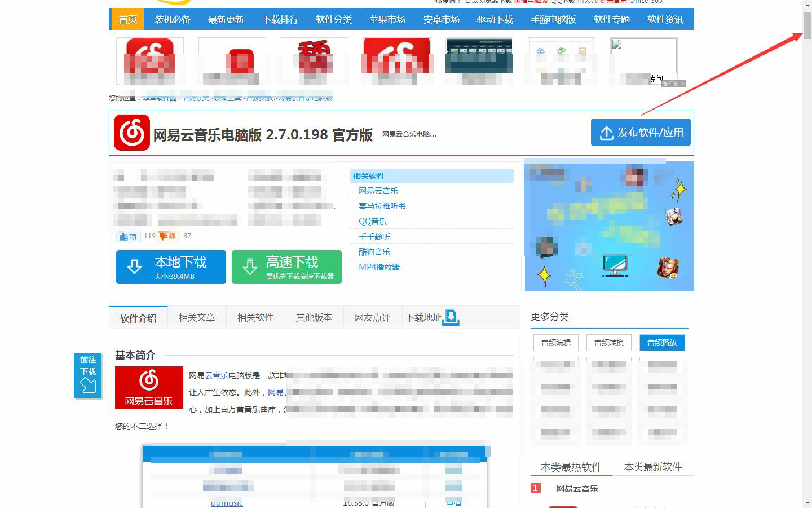Switch to the 软件介绍 tab
This screenshot has width=812, height=508.
138,318
